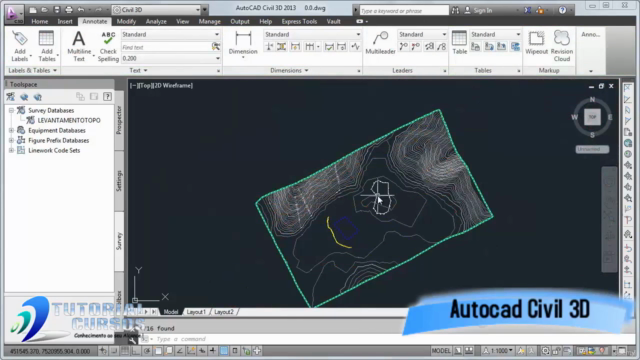The width and height of the screenshot is (640, 360).
Task: Click the coordinates readout in status bar
Action: click(50, 351)
